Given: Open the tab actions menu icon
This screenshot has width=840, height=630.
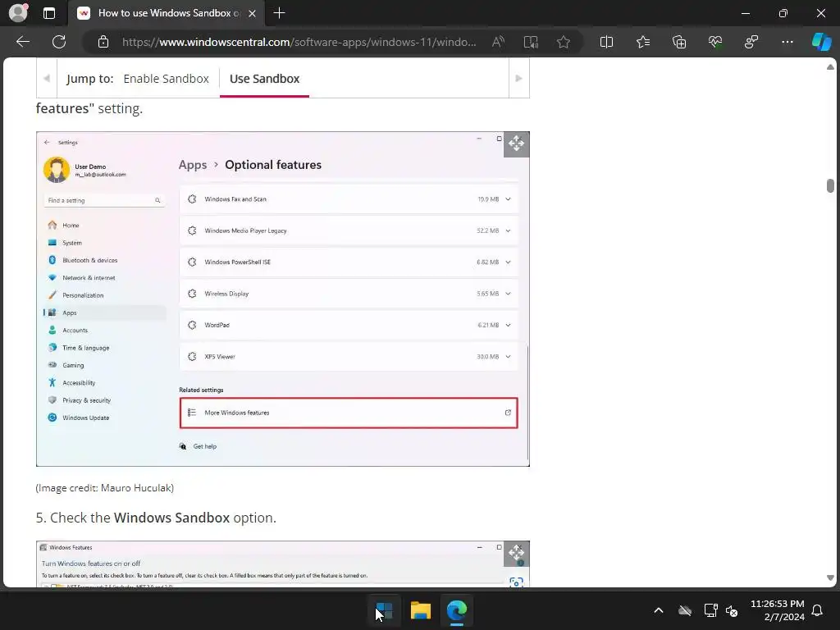Looking at the screenshot, I should tap(49, 13).
